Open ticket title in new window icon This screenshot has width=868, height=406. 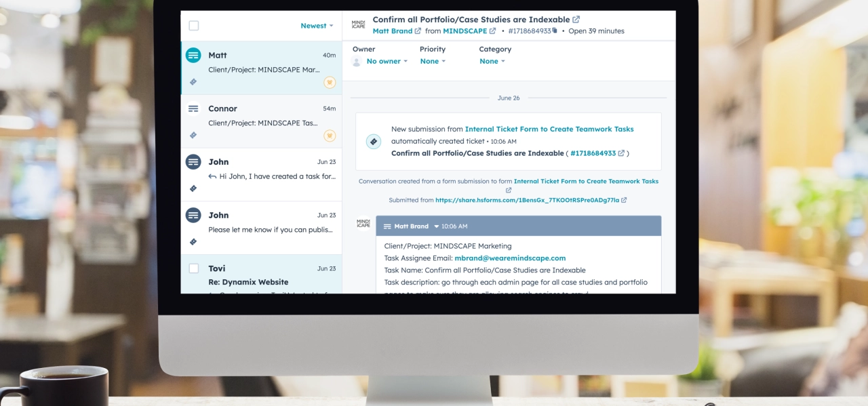coord(576,20)
